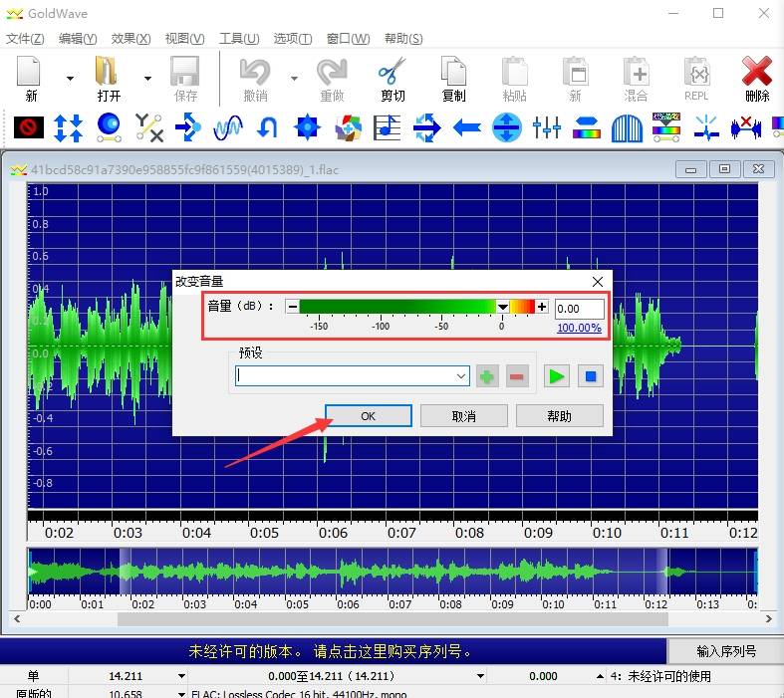This screenshot has height=698, width=784.
Task: Click the blue waveform dynamics effect icon
Action: 228,127
